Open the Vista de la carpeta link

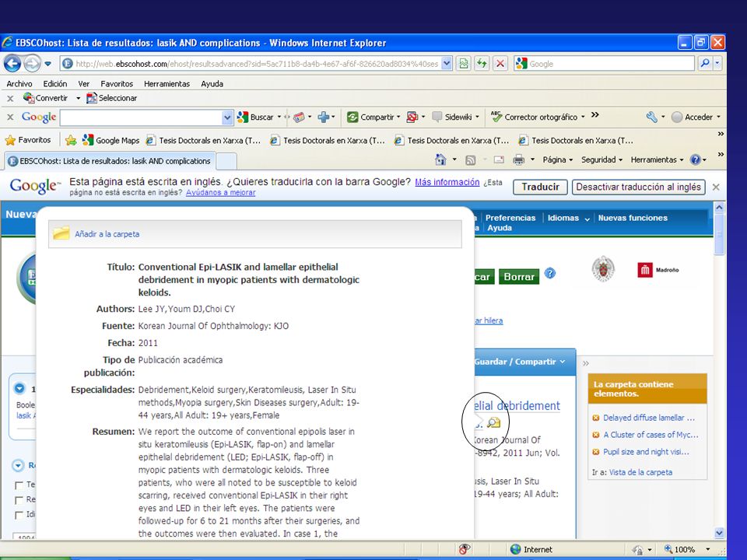(640, 472)
